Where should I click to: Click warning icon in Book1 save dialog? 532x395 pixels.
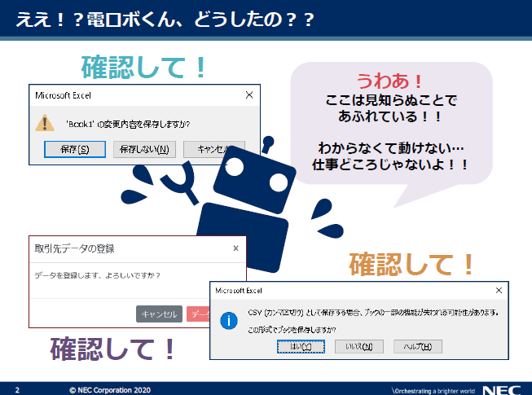45,123
